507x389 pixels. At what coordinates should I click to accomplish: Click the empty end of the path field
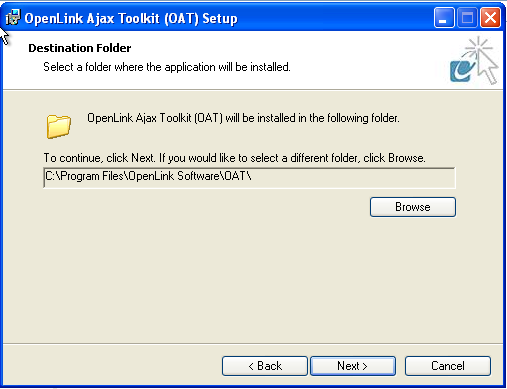[353, 178]
